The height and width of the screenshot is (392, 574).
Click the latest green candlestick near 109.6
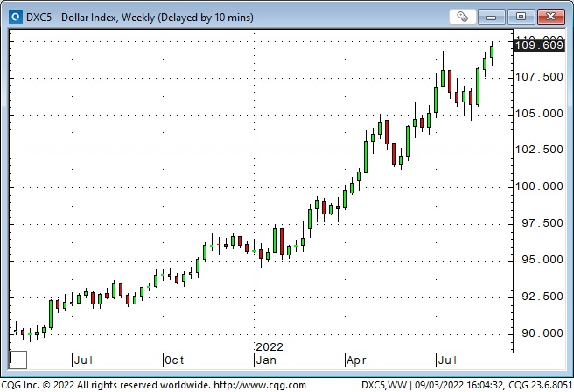click(x=492, y=53)
